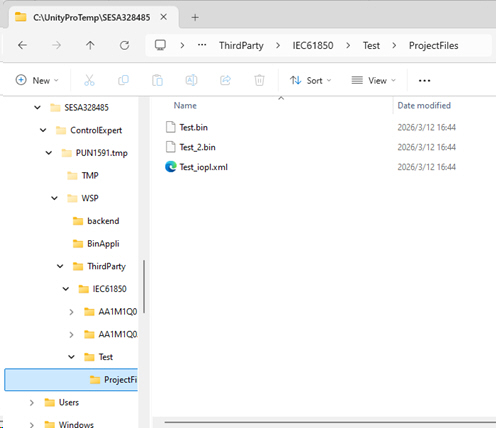Click Test in the breadcrumb path
Viewport: 496px width, 428px height.
point(371,45)
